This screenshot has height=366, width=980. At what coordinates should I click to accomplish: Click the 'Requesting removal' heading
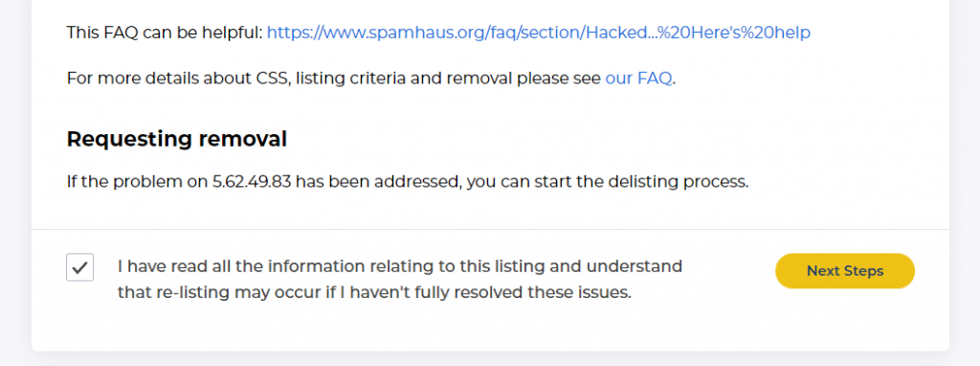click(177, 139)
